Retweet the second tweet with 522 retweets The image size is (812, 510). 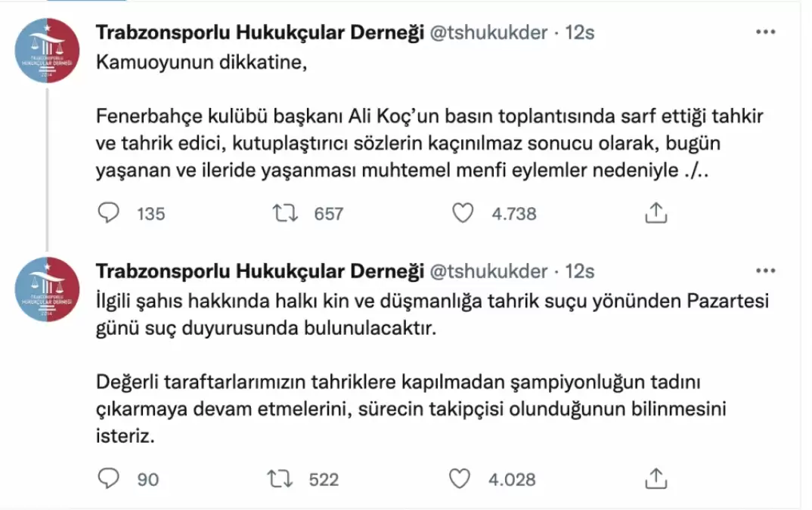point(280,478)
